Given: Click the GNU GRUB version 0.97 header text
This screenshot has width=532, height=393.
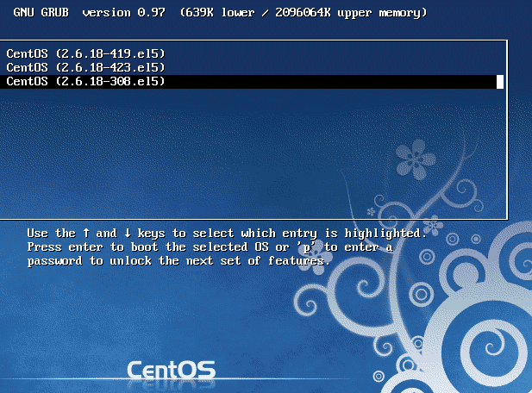Looking at the screenshot, I should tap(89, 13).
